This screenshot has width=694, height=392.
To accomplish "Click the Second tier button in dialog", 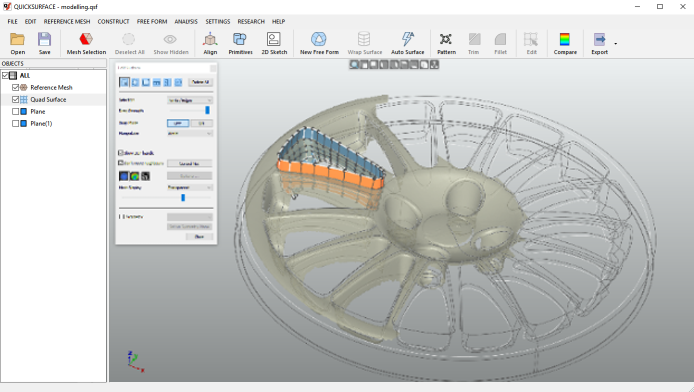I will pyautogui.click(x=189, y=163).
